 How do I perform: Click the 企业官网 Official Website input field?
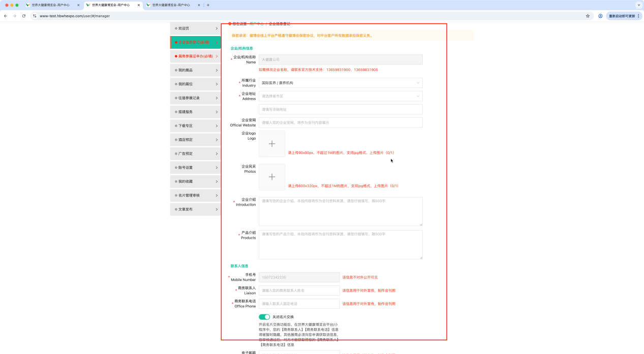pos(340,122)
